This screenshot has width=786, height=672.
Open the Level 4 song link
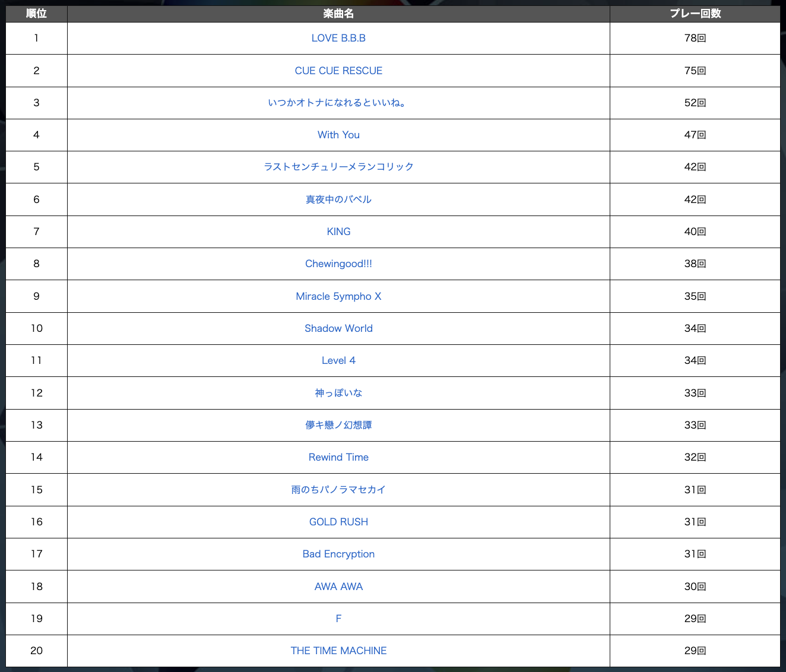pyautogui.click(x=338, y=360)
